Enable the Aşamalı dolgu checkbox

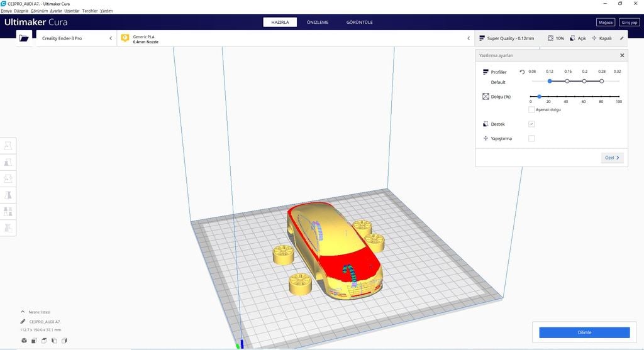pyautogui.click(x=531, y=109)
